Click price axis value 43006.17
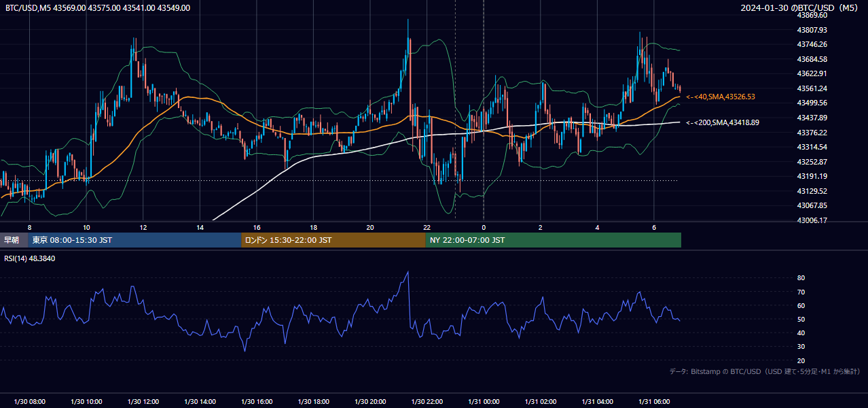This screenshot has height=408, width=868. [812, 220]
